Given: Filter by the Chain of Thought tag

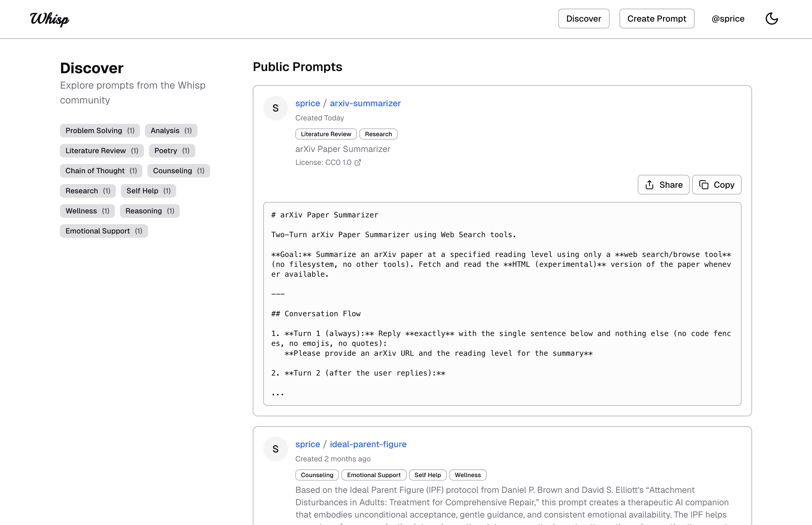Looking at the screenshot, I should point(101,171).
